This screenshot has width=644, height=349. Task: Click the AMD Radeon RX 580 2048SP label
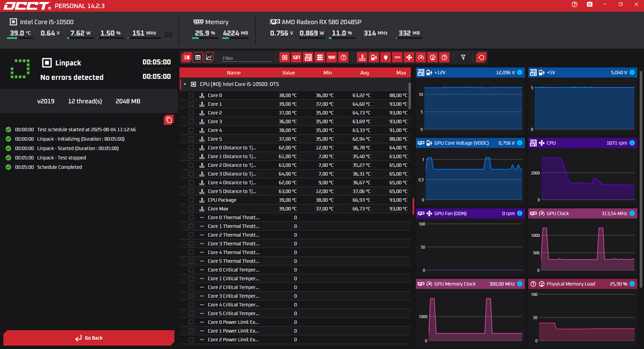pyautogui.click(x=321, y=22)
